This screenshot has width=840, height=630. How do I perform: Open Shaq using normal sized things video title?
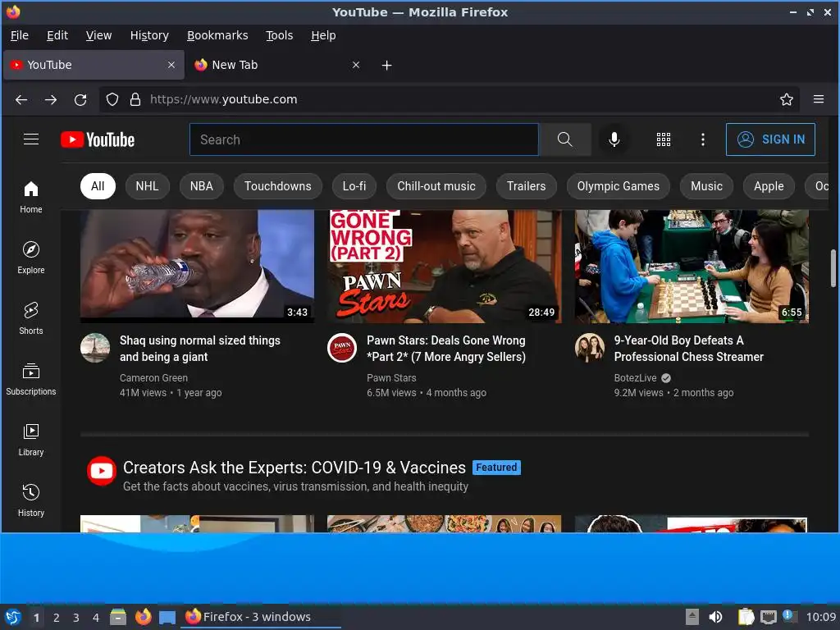(x=200, y=349)
